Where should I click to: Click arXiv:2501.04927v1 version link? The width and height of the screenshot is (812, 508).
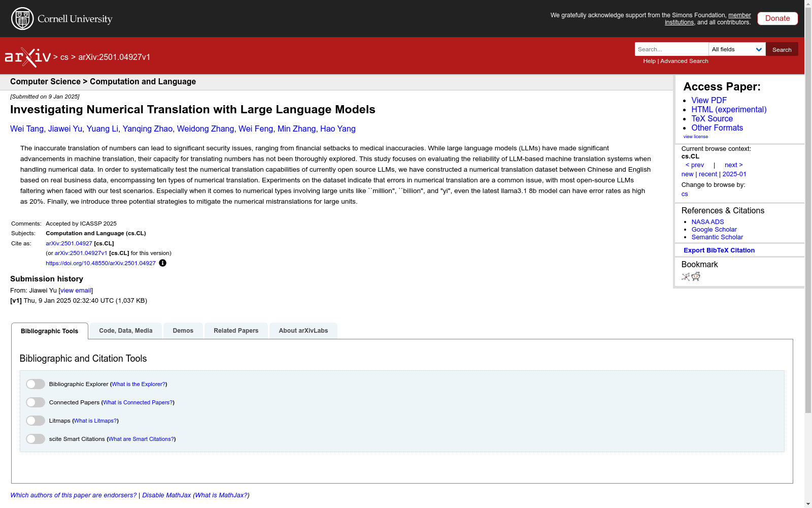81,253
